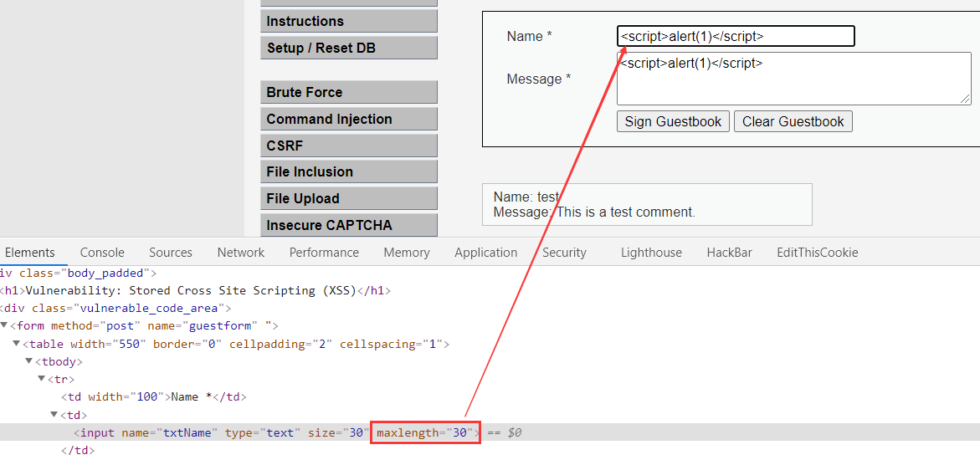980x455 pixels.
Task: Click the name="txtName" attribute
Action: [x=170, y=432]
